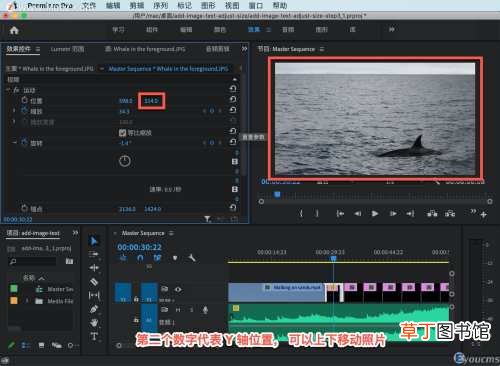
Task: Step forward one frame
Action: point(393,213)
